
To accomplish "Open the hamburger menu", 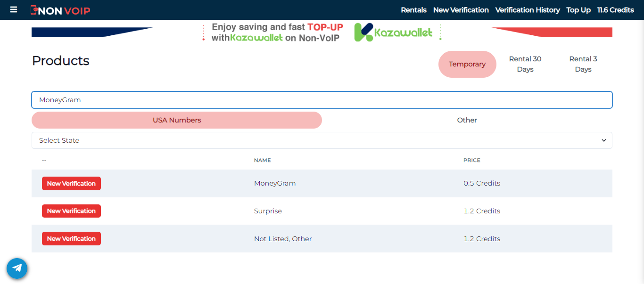I will (x=13, y=9).
